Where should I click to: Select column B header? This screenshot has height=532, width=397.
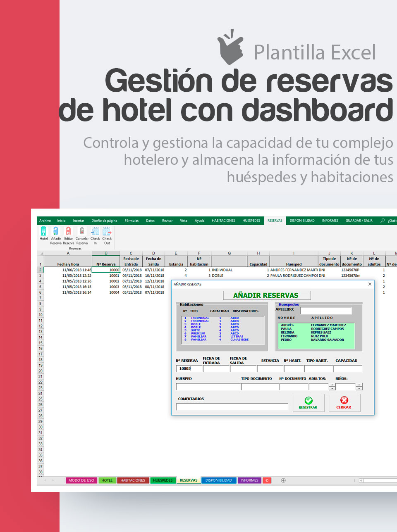pyautogui.click(x=106, y=253)
